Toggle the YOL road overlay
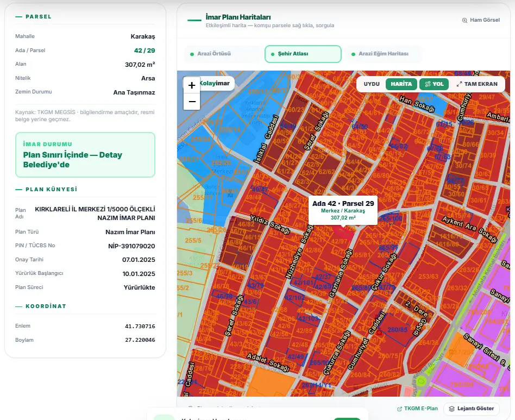The width and height of the screenshot is (515, 420). point(434,84)
